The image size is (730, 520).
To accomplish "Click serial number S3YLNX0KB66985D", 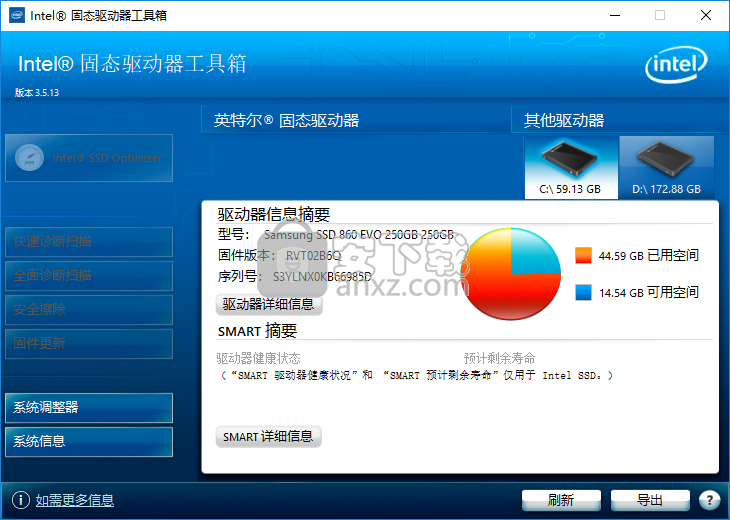I will point(322,277).
